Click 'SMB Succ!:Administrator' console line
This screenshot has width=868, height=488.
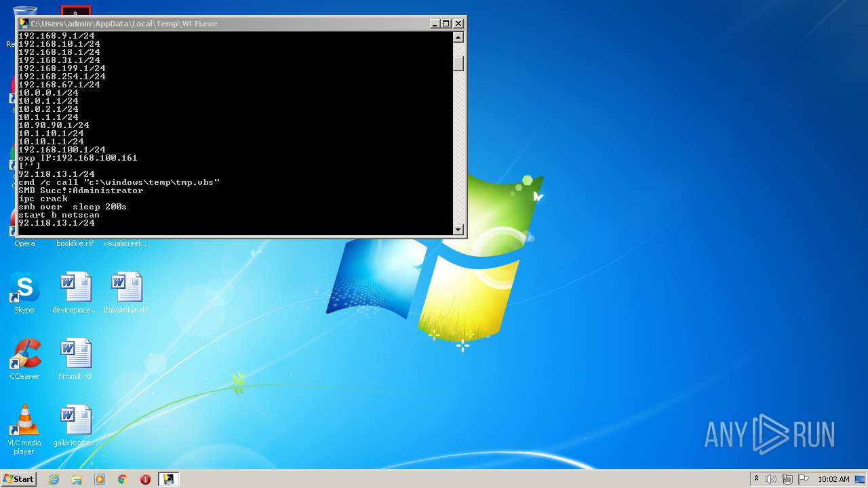click(81, 190)
